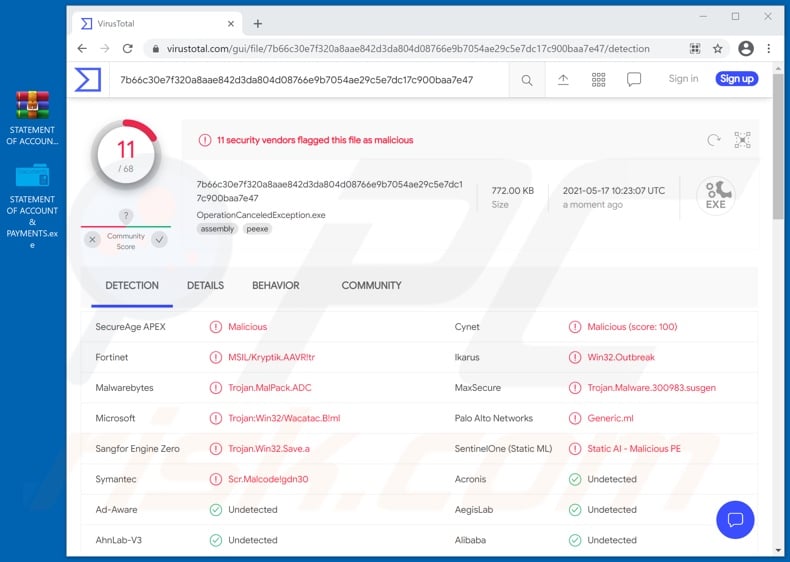
Task: Click the Scr.Malcode!gdn30 detection text
Action: click(x=268, y=479)
